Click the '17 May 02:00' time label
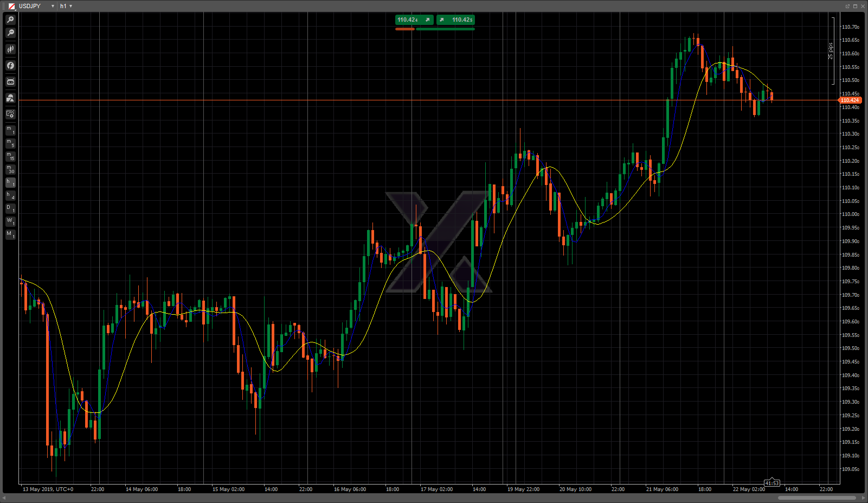868x503 pixels. (x=436, y=489)
